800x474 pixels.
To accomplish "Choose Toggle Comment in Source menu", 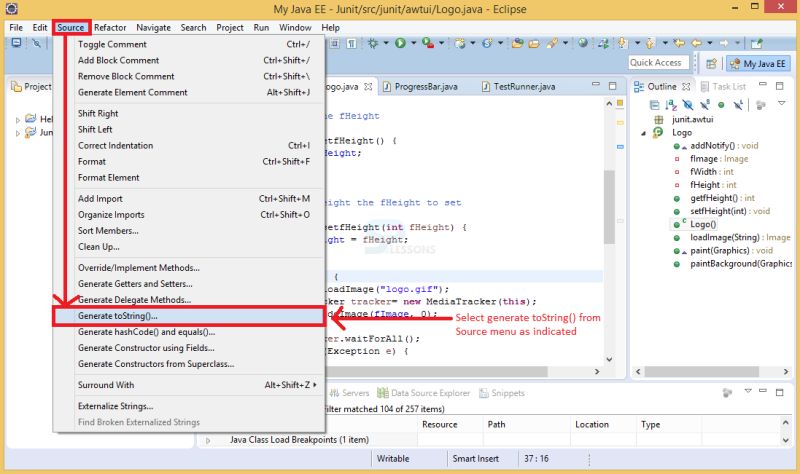I will click(196, 44).
